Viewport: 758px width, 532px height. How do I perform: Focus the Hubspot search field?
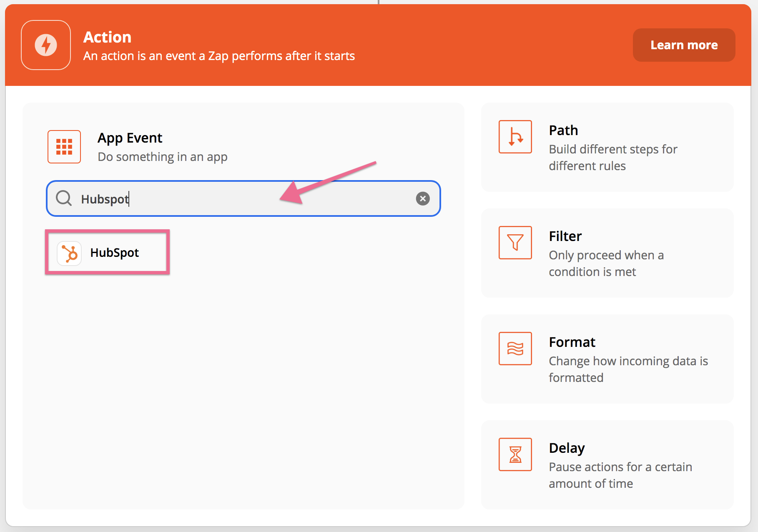[x=243, y=198]
